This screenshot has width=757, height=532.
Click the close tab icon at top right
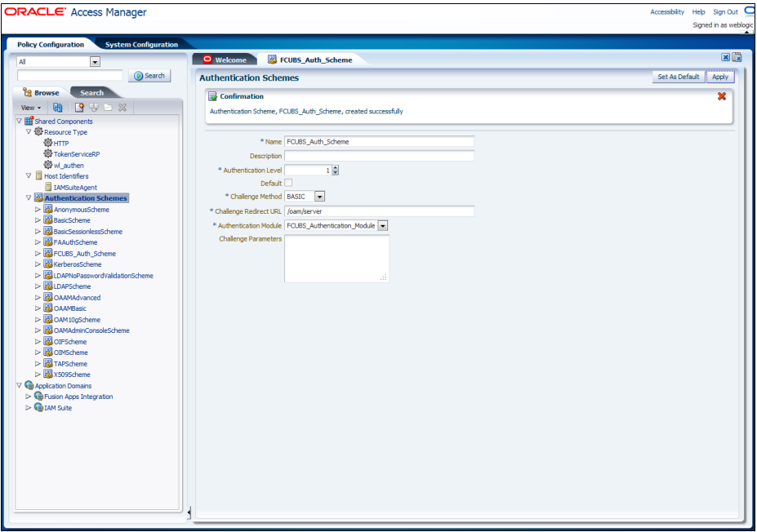pyautogui.click(x=726, y=57)
